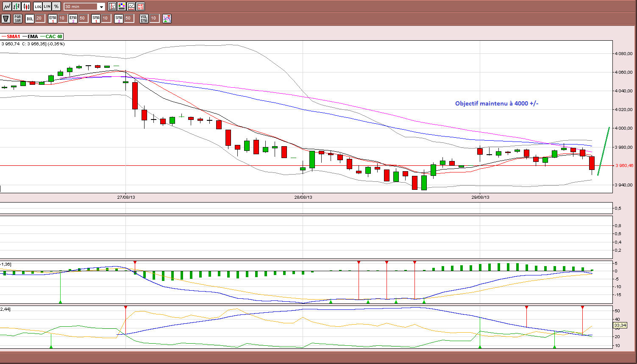Click the quote info text with C: 3 956,35

[x=33, y=44]
